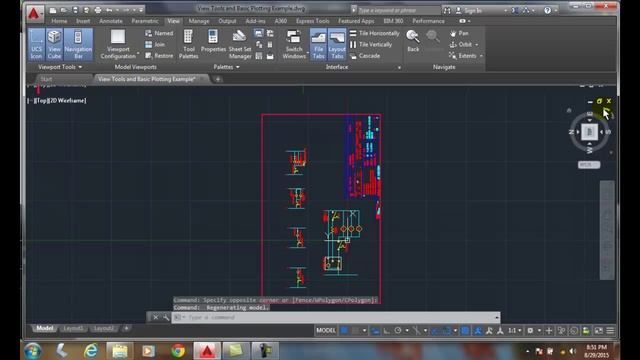Open the Sheet Set Manager
Viewport: 640px width, 360px height.
(240, 44)
